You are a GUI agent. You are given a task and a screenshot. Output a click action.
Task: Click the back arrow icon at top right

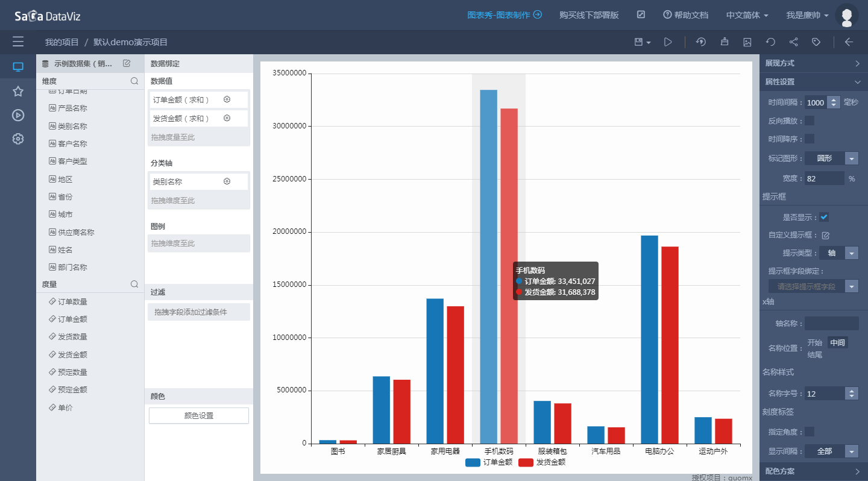849,42
